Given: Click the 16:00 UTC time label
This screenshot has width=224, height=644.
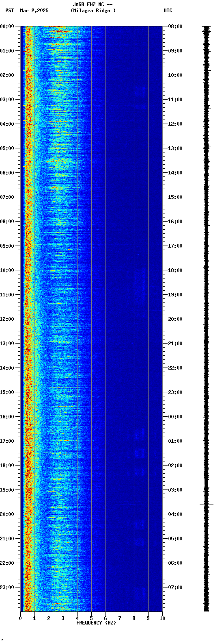Looking at the screenshot, I should [x=175, y=222].
